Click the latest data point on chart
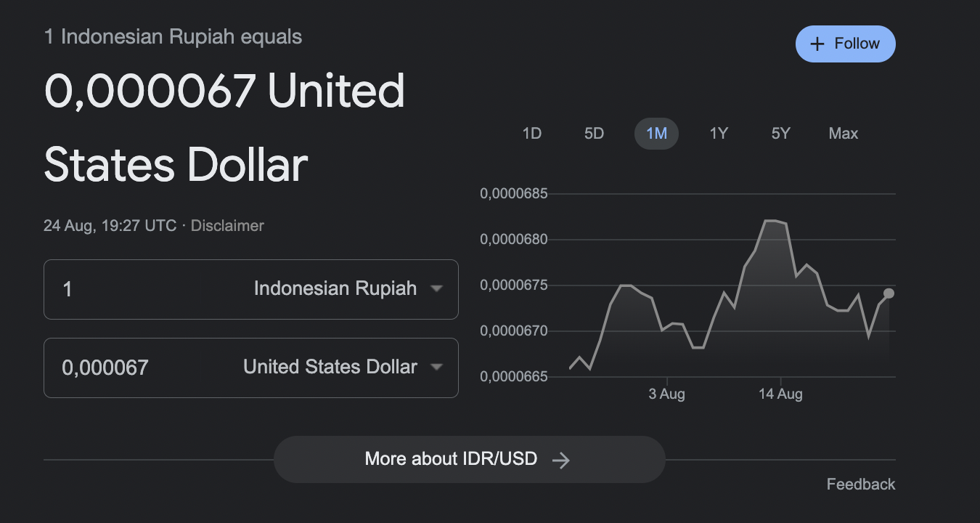Image resolution: width=980 pixels, height=523 pixels. coord(889,293)
